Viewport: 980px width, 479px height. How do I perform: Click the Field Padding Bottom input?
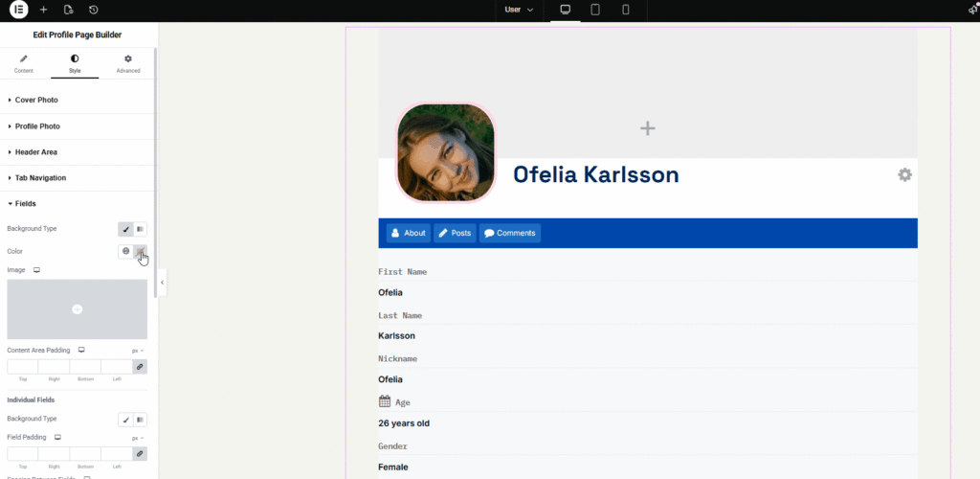(85, 454)
